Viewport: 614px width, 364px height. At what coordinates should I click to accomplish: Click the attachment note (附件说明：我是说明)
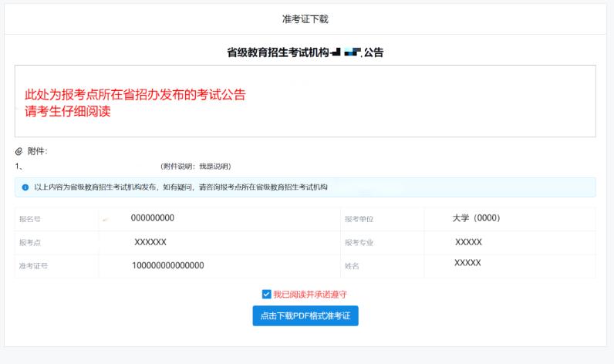coord(196,167)
